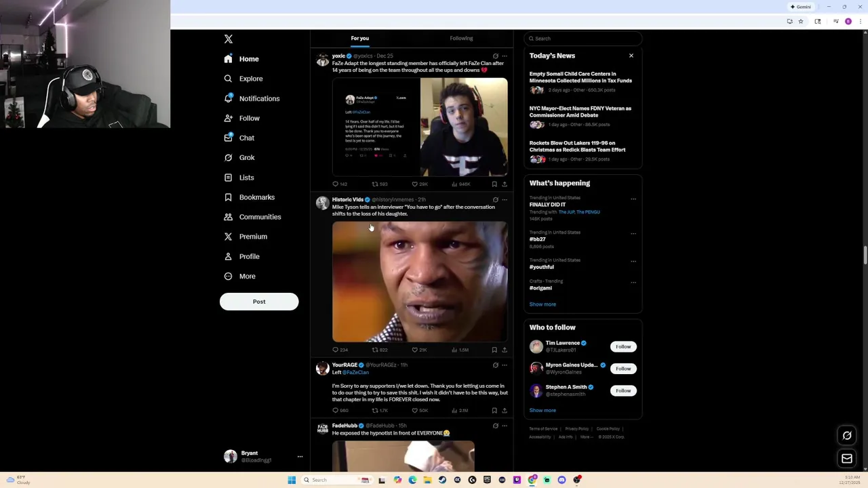Open options for #youthful trend
The height and width of the screenshot is (488, 868).
(x=633, y=261)
